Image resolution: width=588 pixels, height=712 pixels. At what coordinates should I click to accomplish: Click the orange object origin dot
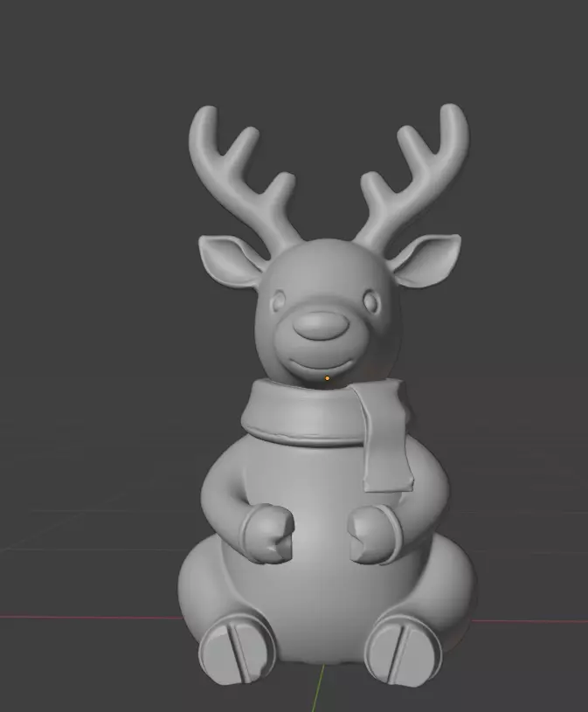[x=328, y=378]
